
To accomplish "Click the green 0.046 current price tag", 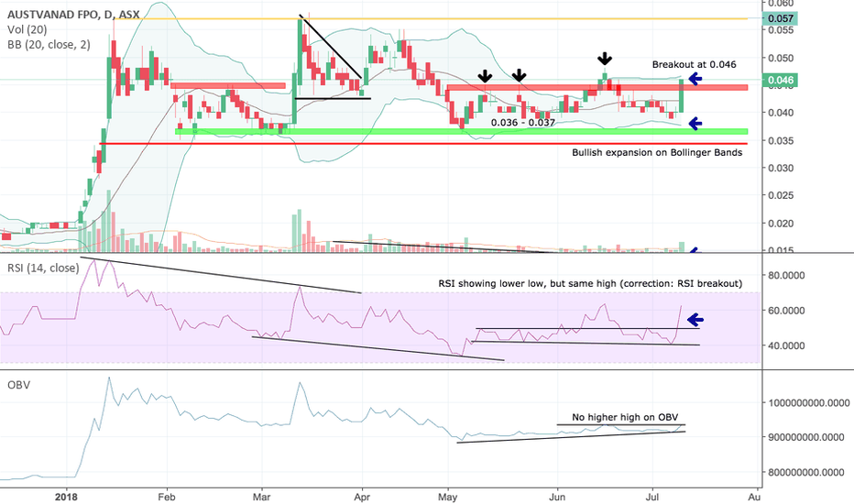I will click(781, 80).
